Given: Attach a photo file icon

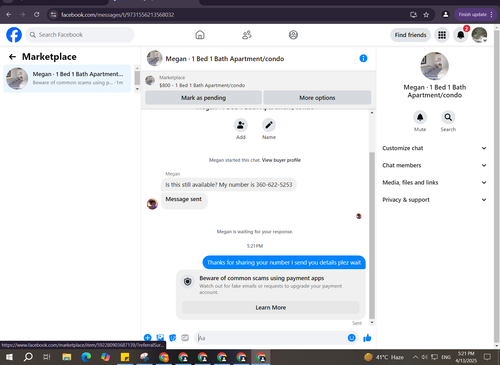Looking at the screenshot, I should point(160,338).
